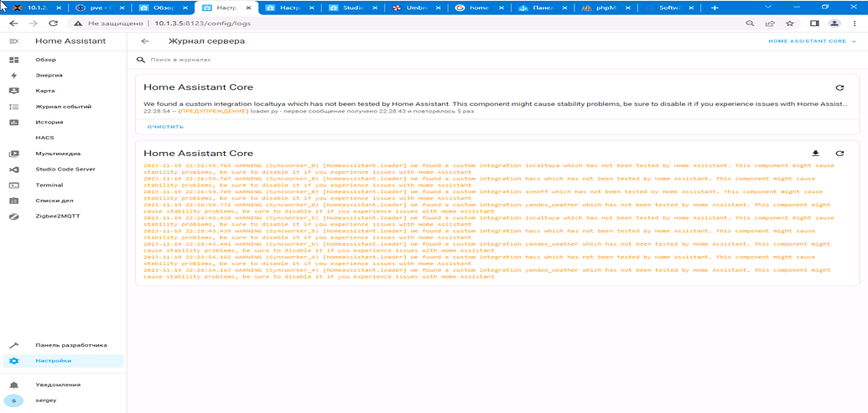Open the browser profile icon
Image resolution: width=868 pixels, height=413 pixels.
click(834, 24)
